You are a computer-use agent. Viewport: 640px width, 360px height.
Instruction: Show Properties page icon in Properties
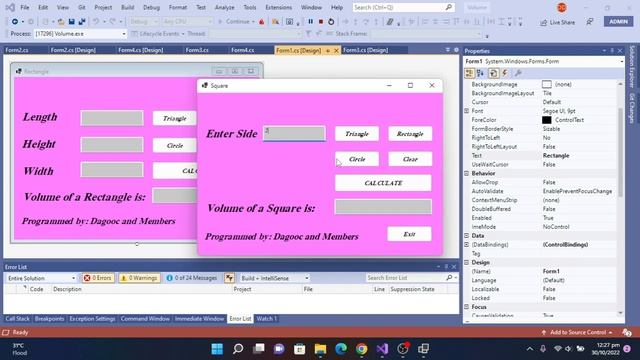(493, 73)
